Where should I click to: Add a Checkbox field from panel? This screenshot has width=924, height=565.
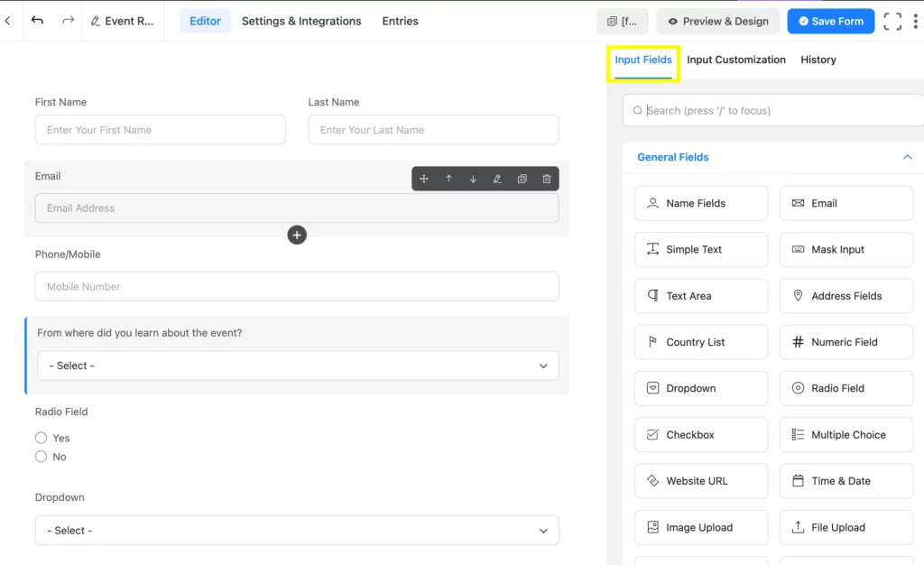tap(701, 435)
